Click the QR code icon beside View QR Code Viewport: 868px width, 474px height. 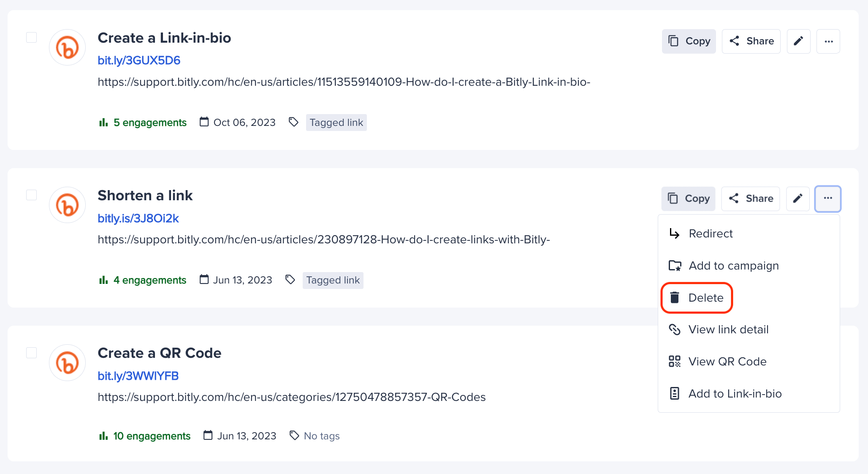point(675,361)
